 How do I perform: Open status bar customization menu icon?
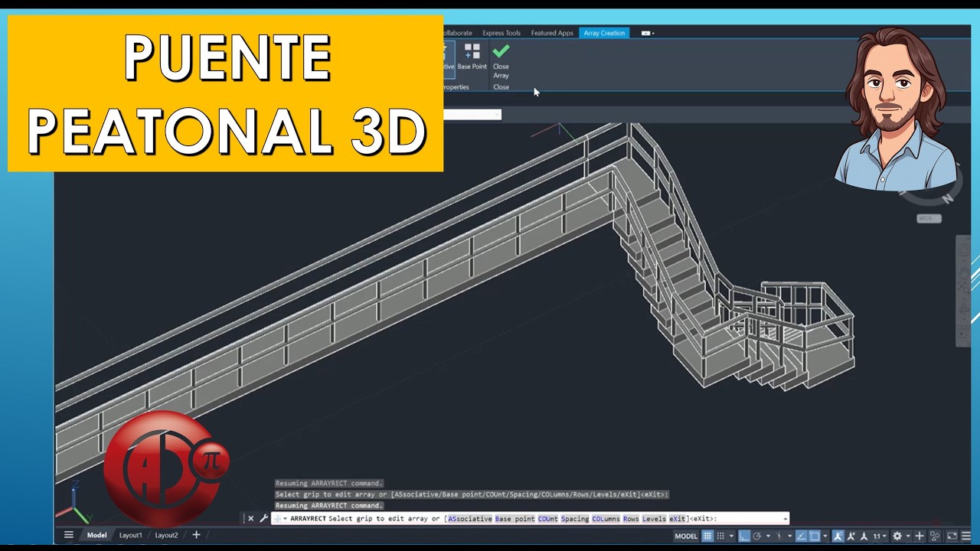(x=965, y=536)
